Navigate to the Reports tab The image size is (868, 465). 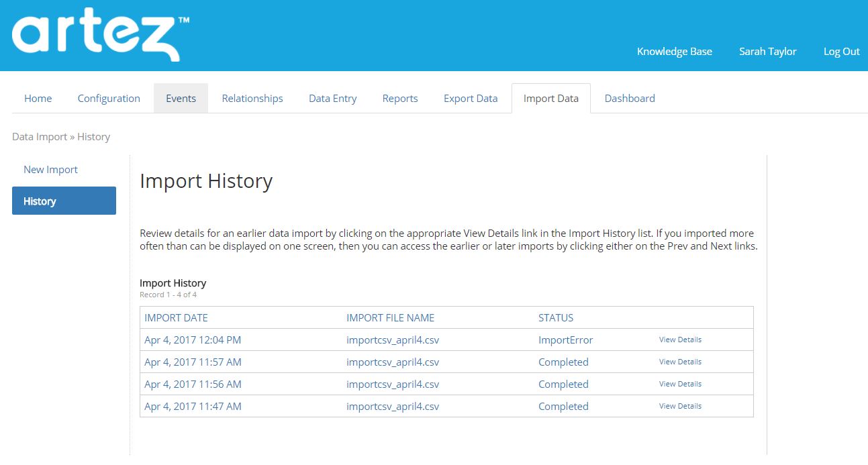pos(400,99)
